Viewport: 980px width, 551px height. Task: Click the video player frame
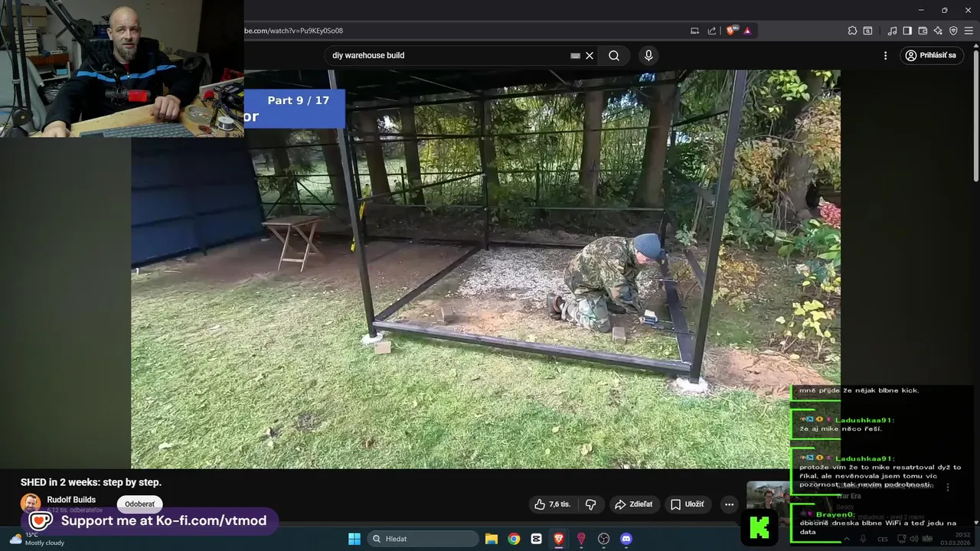click(x=485, y=269)
